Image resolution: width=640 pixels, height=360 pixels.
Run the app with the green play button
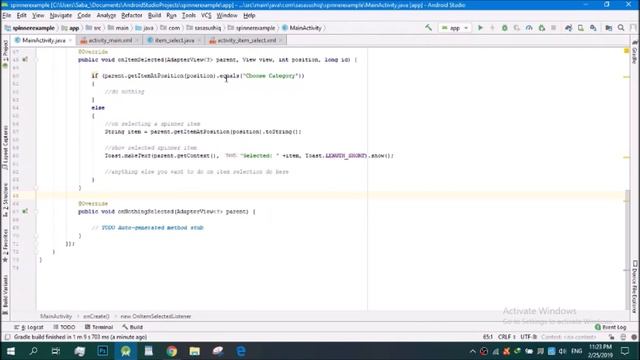point(480,28)
